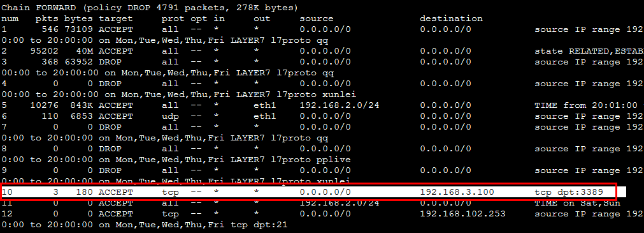Click packet count 368 in rule 3
This screenshot has height=233, width=644.
click(50, 62)
